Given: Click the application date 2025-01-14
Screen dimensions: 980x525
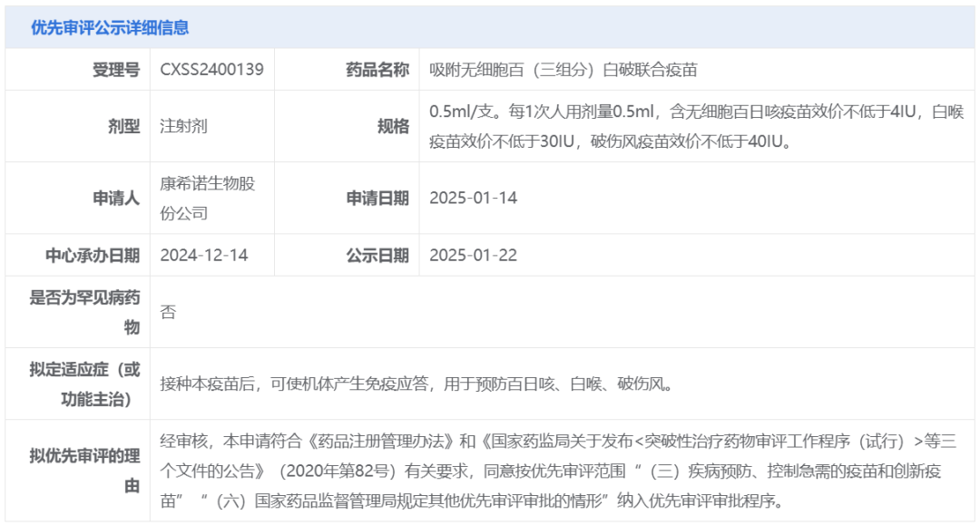Looking at the screenshot, I should tap(474, 196).
